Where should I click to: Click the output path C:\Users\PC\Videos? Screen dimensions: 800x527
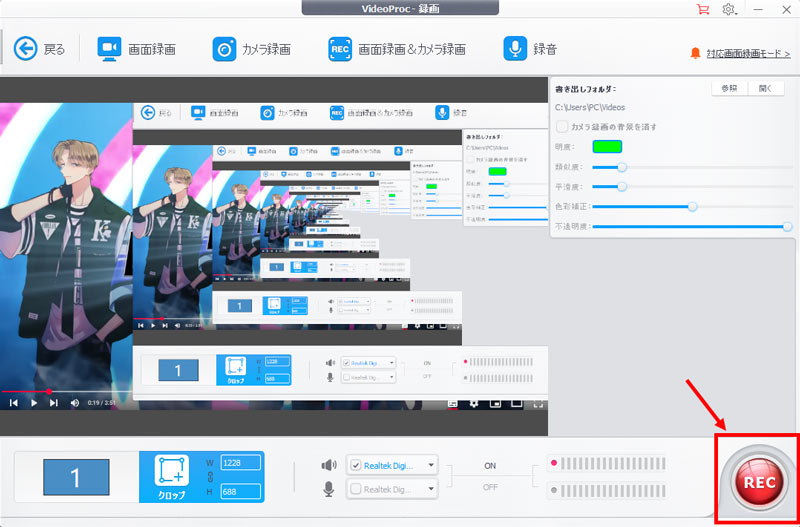click(590, 107)
